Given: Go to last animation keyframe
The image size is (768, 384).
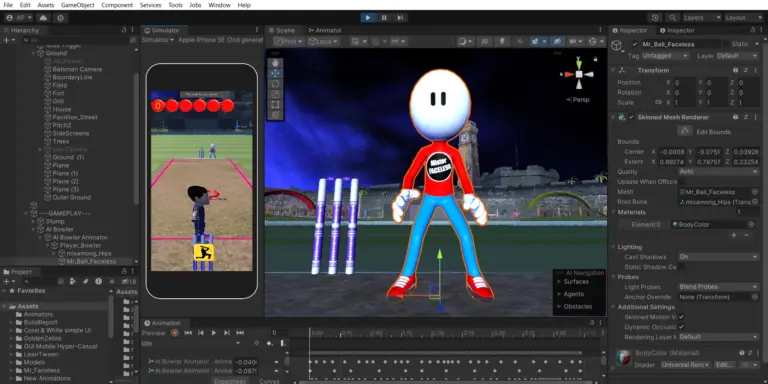Looking at the screenshot, I should tap(240, 333).
